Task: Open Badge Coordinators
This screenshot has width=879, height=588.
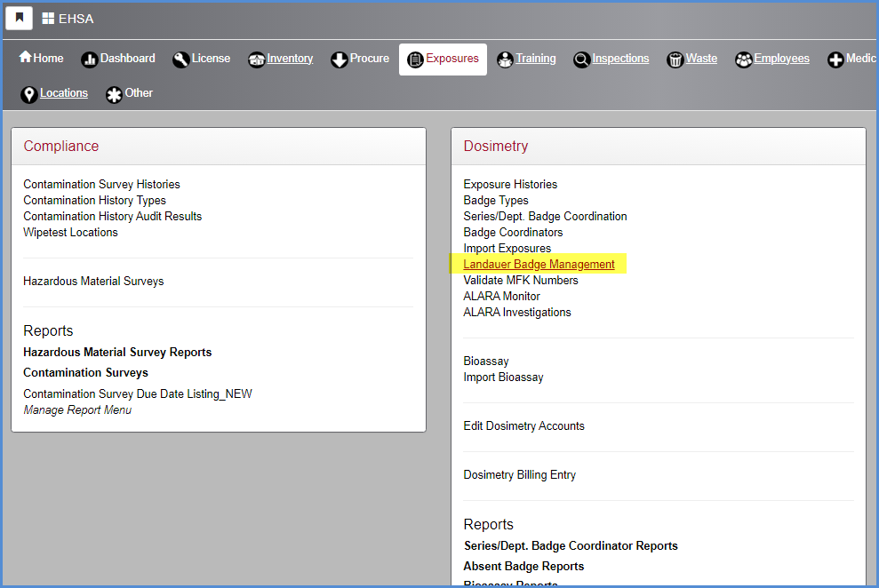Action: pyautogui.click(x=513, y=233)
